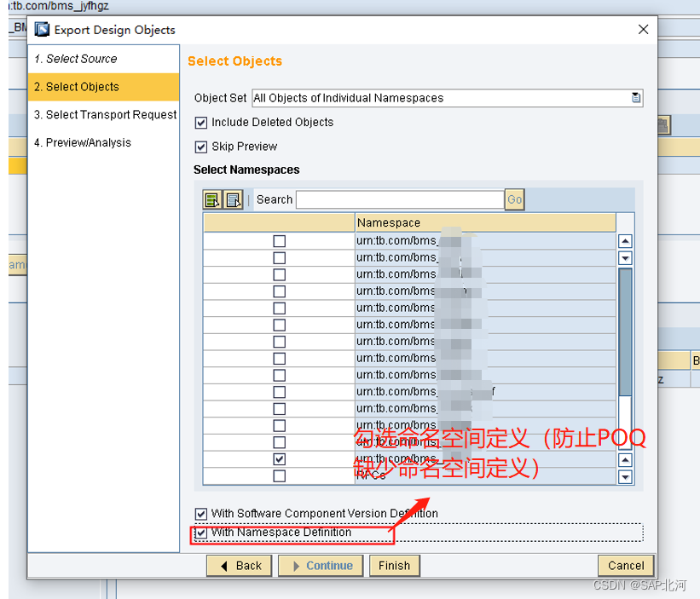Click inside the Search input field
This screenshot has height=599, width=700.
401,199
